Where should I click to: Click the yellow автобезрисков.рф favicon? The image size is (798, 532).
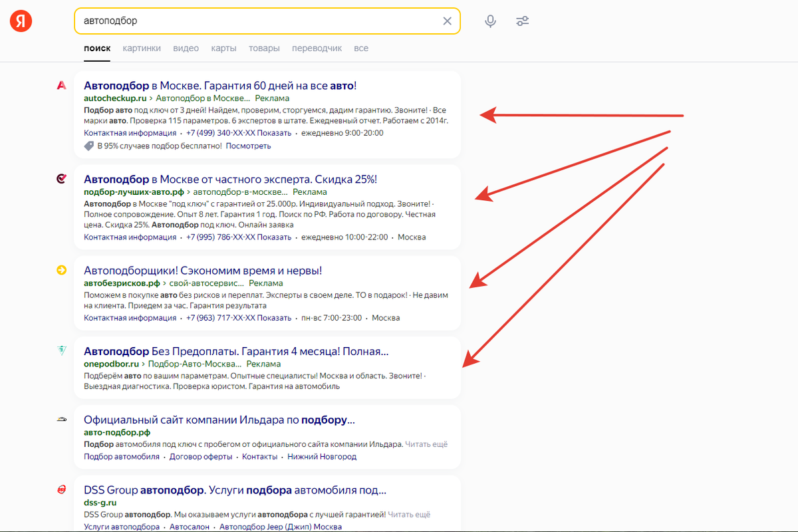pos(61,270)
